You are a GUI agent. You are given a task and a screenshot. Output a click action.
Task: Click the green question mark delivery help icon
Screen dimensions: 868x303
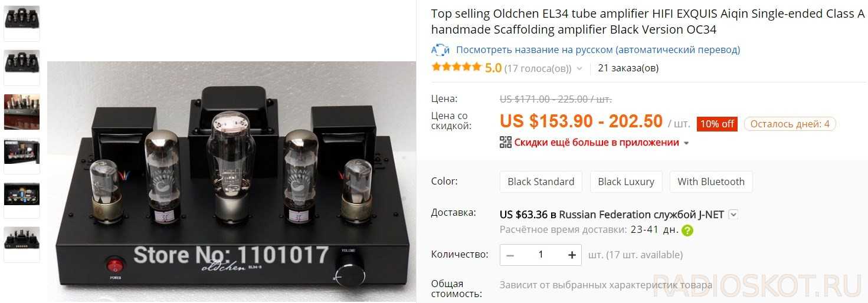tap(687, 230)
